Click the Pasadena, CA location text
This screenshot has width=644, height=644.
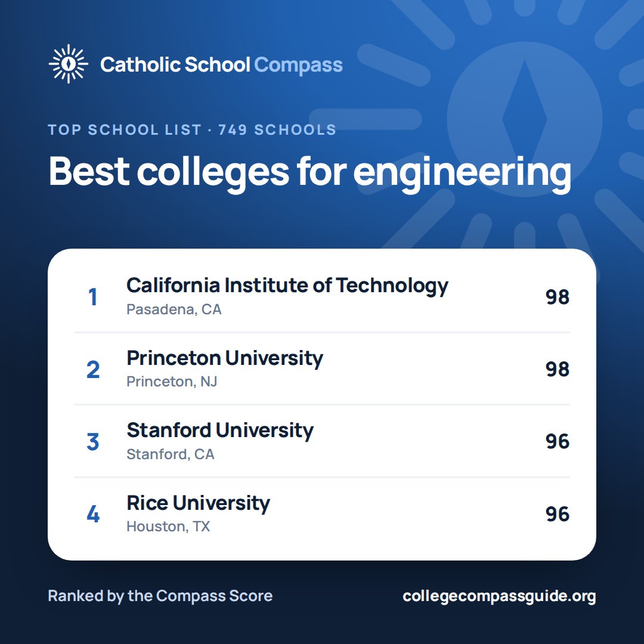(x=174, y=309)
